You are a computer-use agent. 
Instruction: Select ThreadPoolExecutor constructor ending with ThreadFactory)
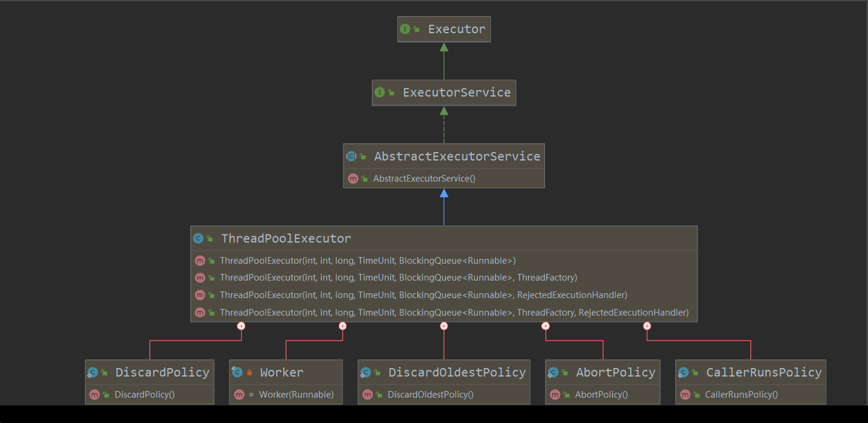pos(398,278)
